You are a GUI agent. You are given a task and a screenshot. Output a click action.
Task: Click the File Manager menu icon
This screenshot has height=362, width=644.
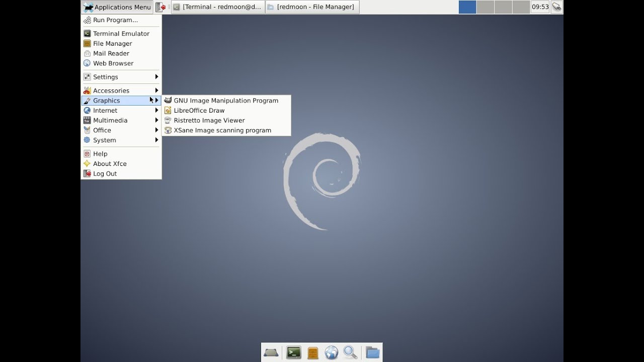point(87,44)
